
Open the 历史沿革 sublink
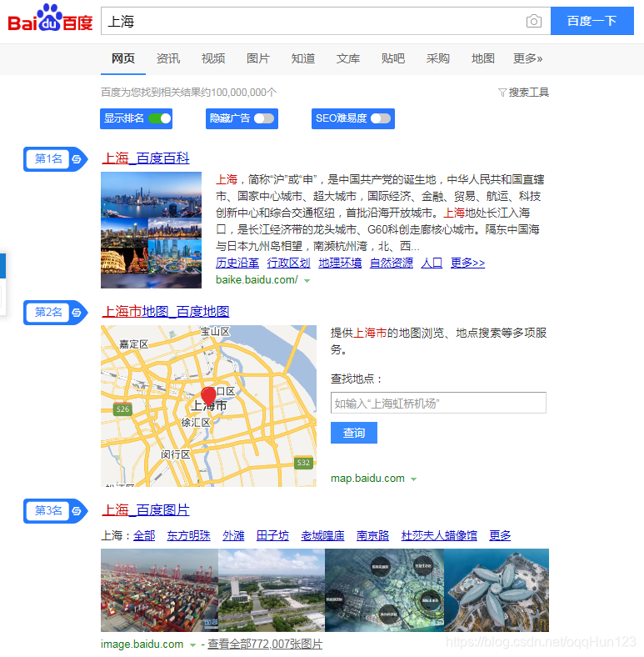click(237, 263)
